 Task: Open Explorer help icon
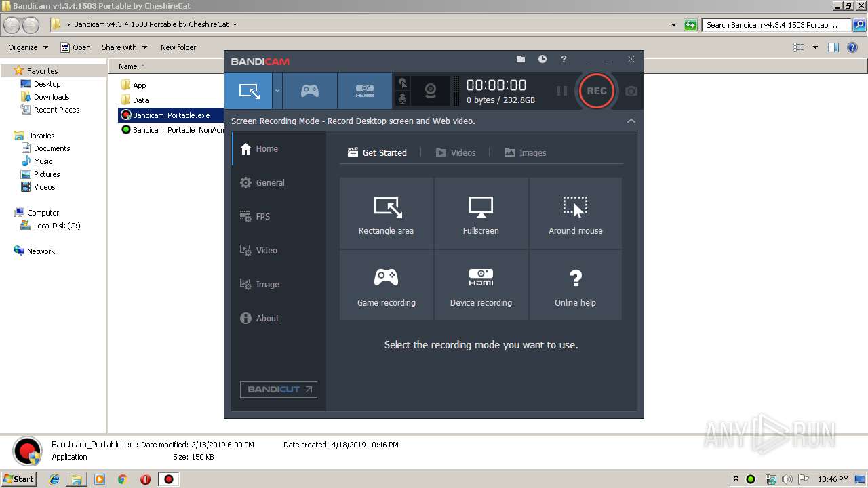click(853, 47)
